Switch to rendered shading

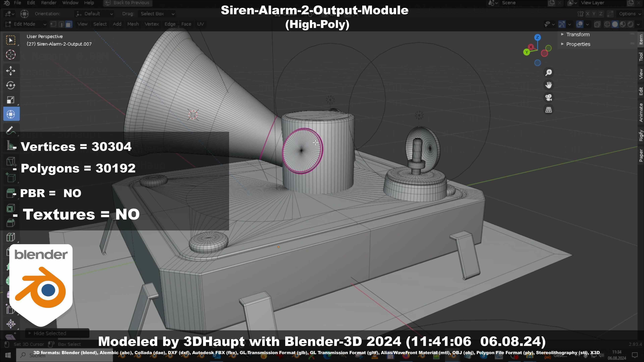[x=631, y=24]
